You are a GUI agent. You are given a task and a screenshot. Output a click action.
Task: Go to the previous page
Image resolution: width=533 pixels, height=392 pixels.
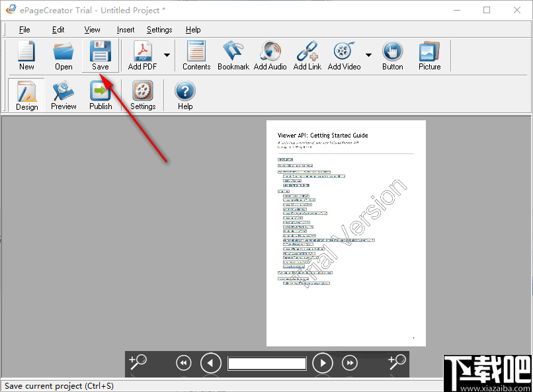coord(211,363)
